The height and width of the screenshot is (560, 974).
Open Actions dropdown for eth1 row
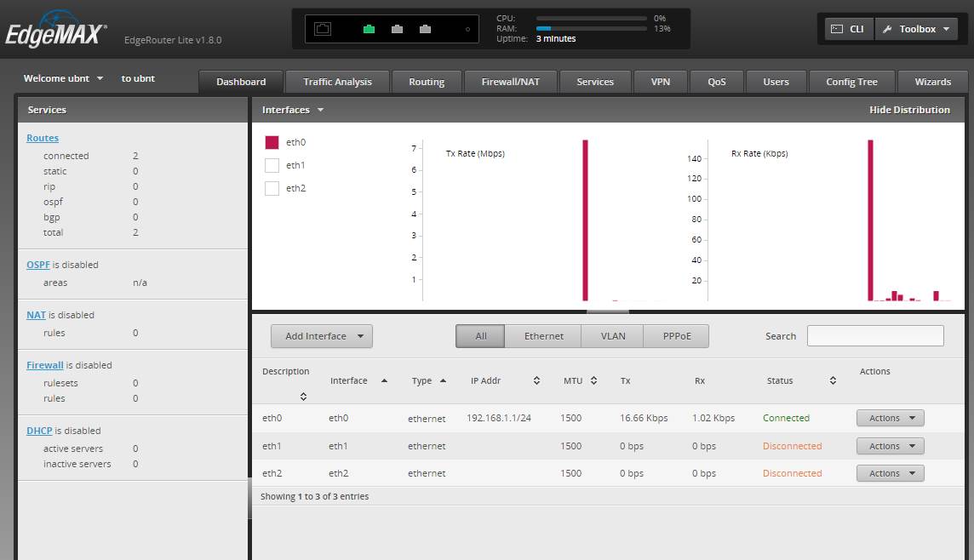(x=890, y=446)
